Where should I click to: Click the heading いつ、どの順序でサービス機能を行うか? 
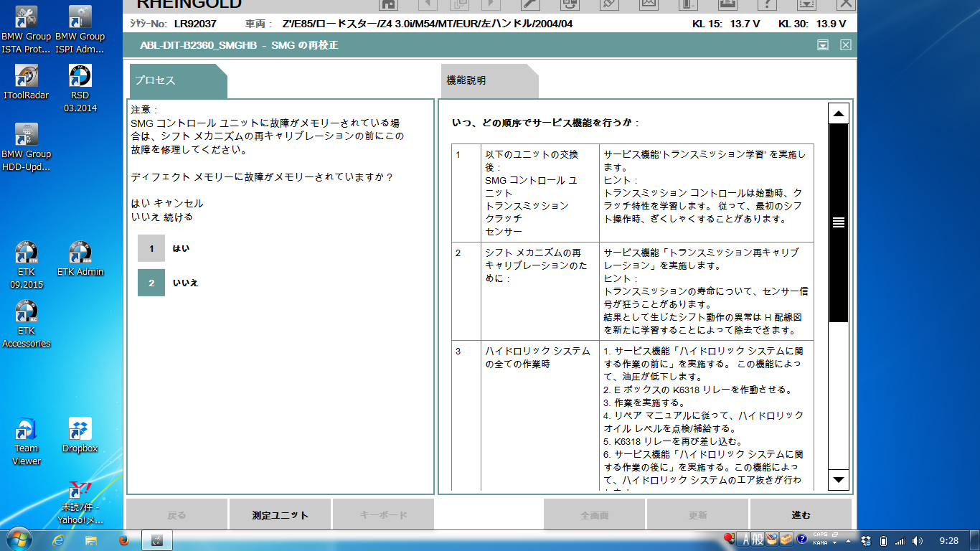(546, 123)
